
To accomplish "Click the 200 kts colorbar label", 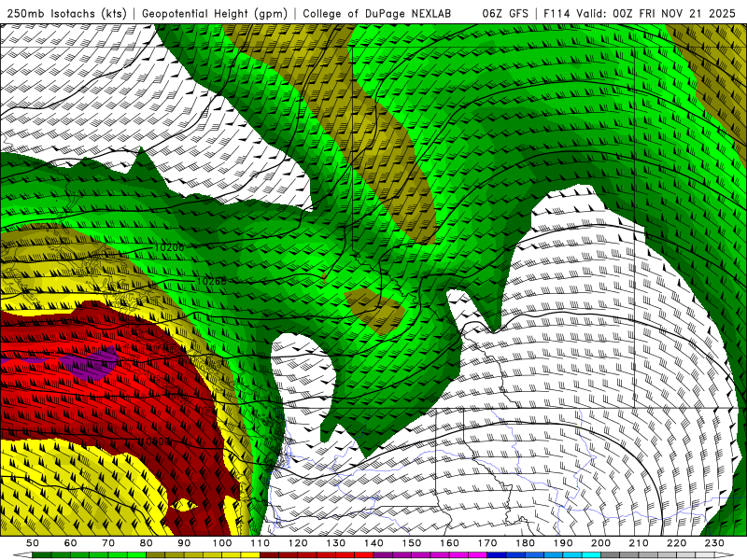I will coord(600,543).
